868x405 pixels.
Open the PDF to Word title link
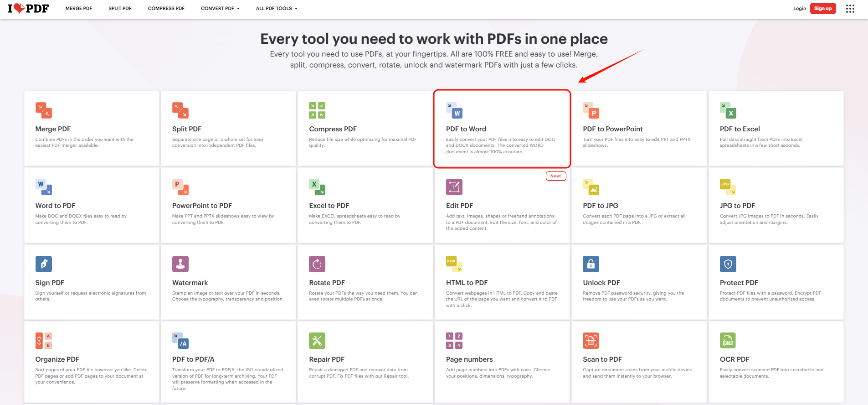pos(466,129)
